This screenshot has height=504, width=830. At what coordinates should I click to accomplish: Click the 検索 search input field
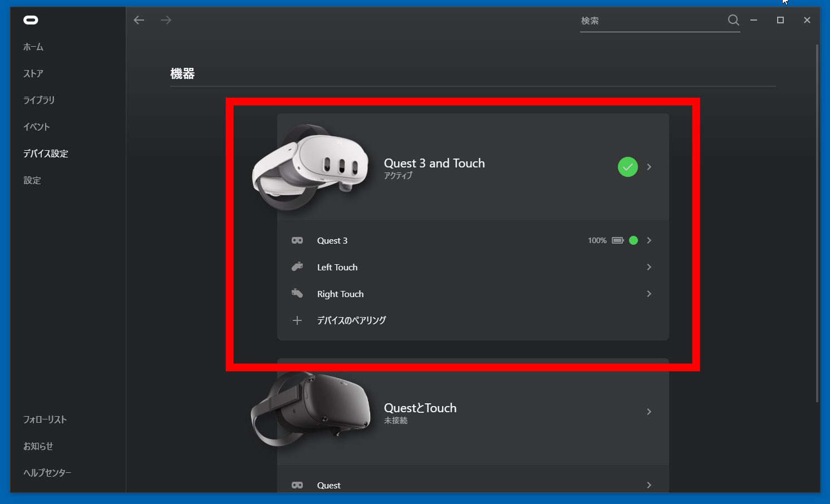(650, 21)
